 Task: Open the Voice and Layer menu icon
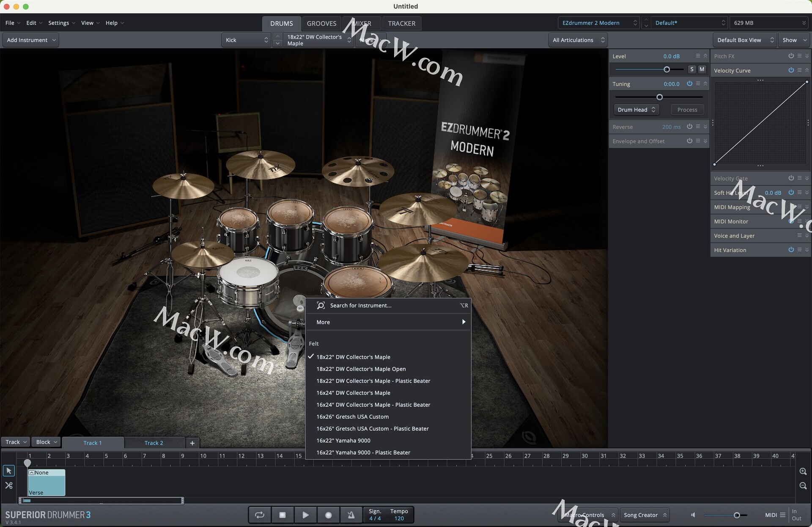coord(799,235)
